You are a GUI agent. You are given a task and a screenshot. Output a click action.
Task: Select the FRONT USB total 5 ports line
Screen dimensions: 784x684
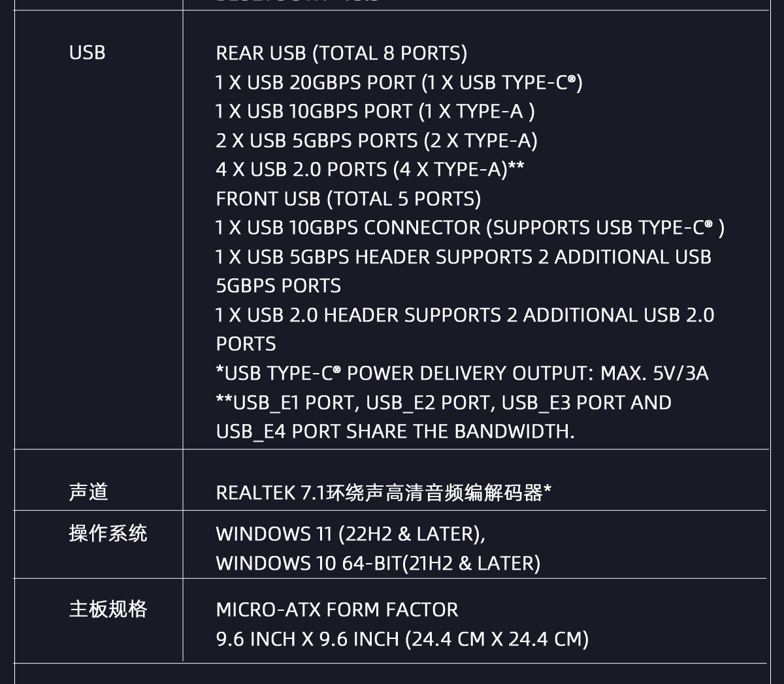348,199
